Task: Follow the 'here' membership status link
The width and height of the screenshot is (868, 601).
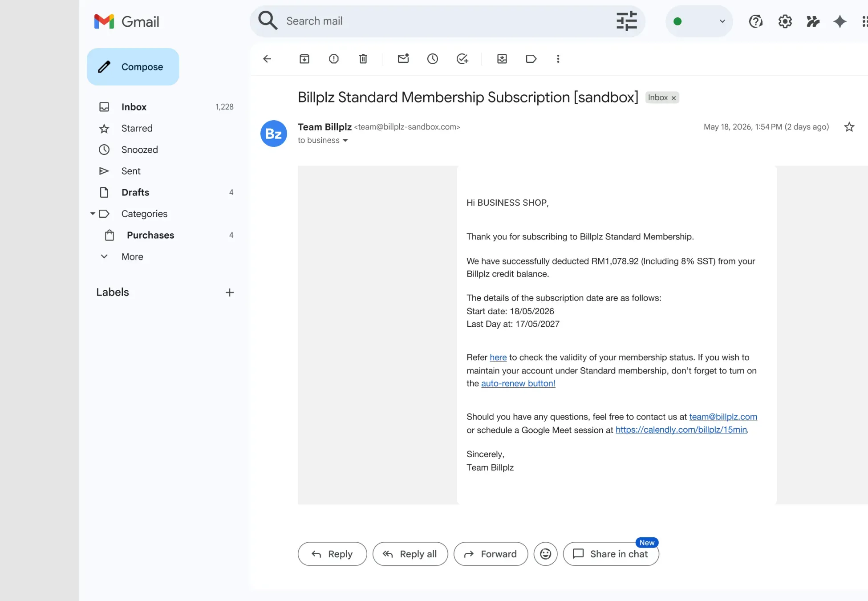Action: 498,357
